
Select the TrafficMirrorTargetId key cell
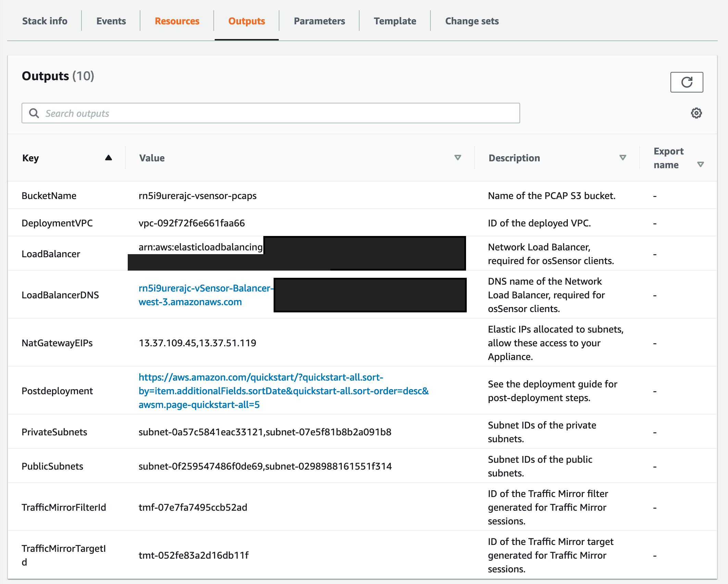tap(64, 555)
